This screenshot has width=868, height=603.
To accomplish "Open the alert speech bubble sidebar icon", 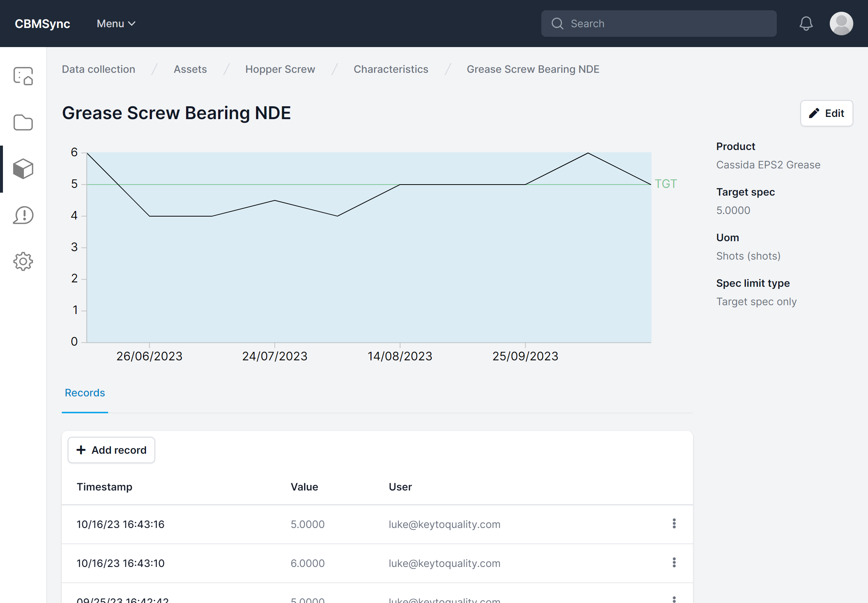I will pos(23,215).
